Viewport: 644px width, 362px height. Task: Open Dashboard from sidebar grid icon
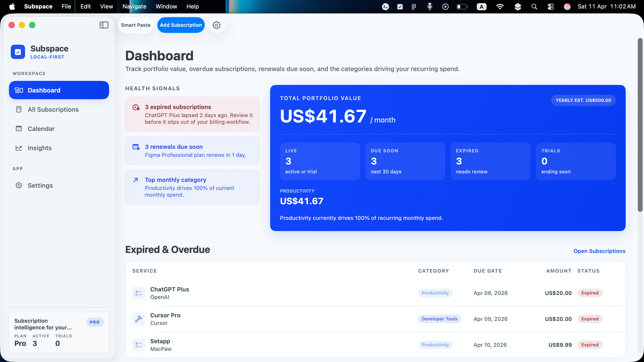(19, 90)
